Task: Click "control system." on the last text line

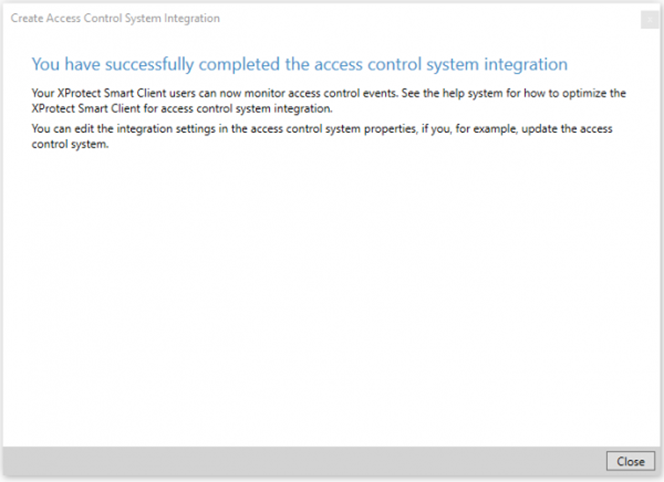Action: point(70,144)
